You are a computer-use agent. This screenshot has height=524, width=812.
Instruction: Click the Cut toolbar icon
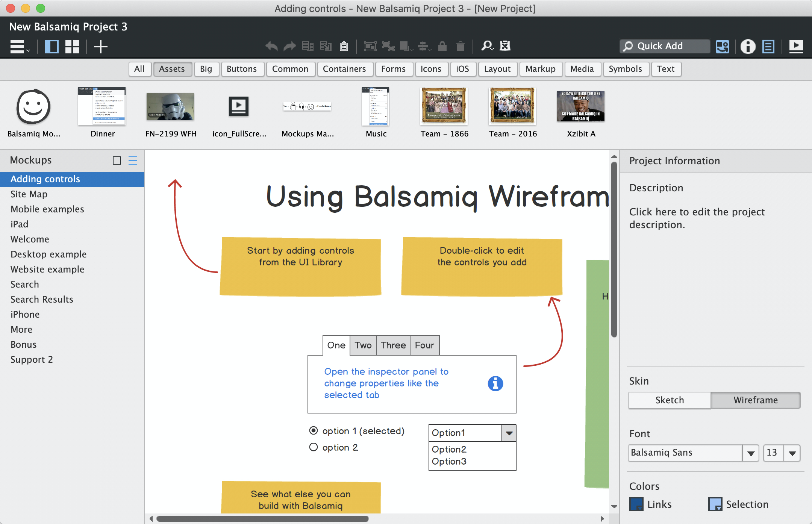point(308,46)
